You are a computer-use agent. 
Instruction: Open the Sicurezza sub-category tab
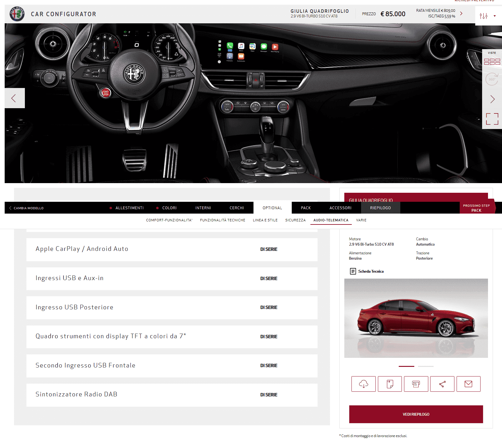pyautogui.click(x=295, y=220)
